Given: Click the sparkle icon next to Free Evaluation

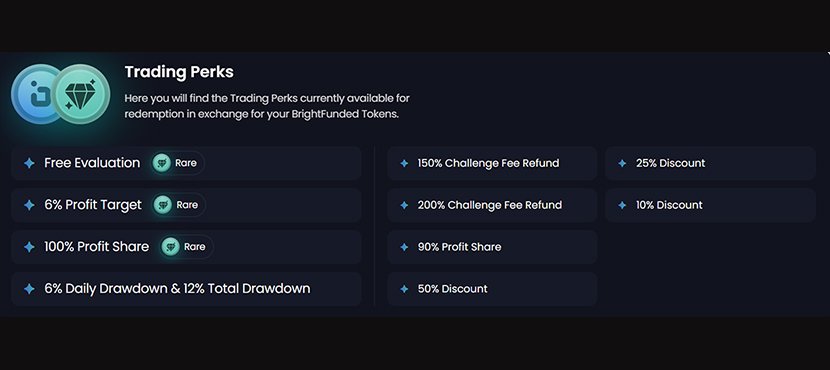Looking at the screenshot, I should (x=30, y=163).
